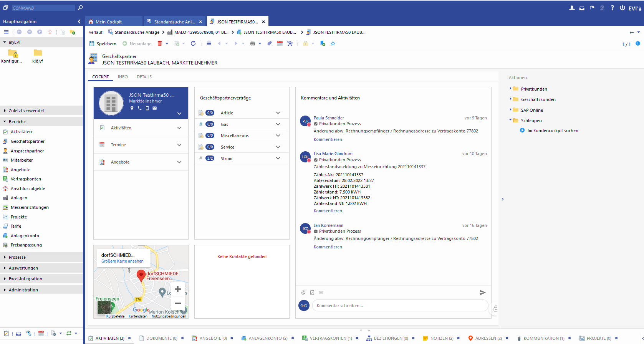Open the Mein Cockpit tab
644x344 pixels.
click(109, 22)
